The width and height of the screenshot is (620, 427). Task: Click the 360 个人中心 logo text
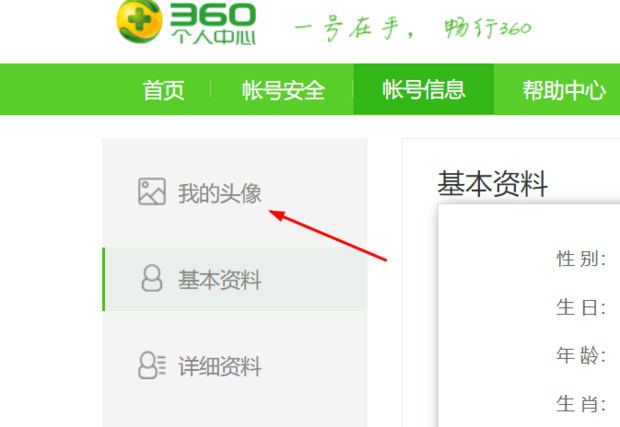(213, 24)
